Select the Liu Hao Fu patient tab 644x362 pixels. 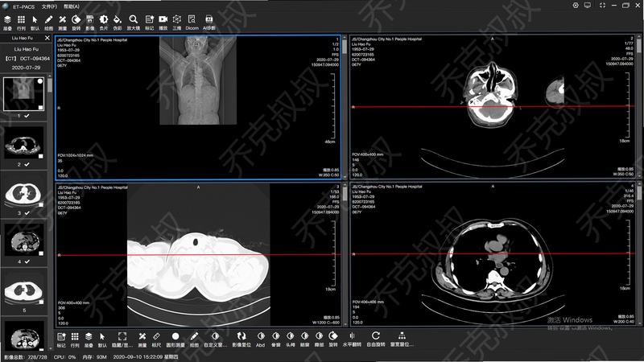(23, 38)
